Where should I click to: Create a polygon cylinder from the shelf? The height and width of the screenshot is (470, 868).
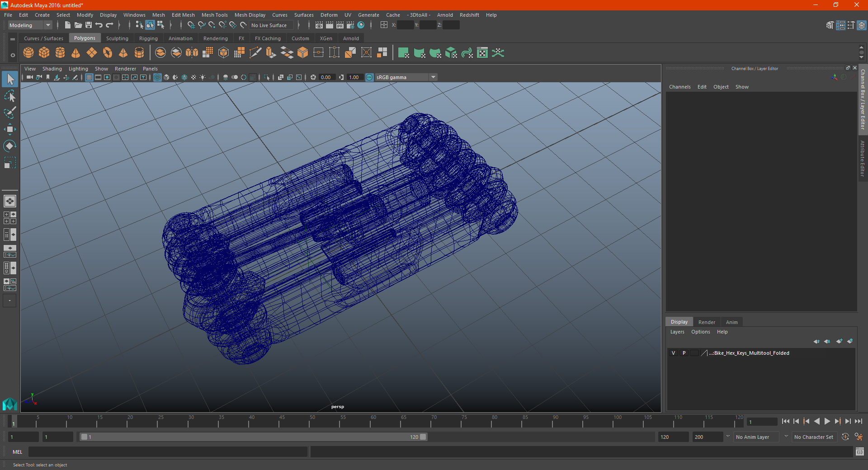[x=60, y=53]
